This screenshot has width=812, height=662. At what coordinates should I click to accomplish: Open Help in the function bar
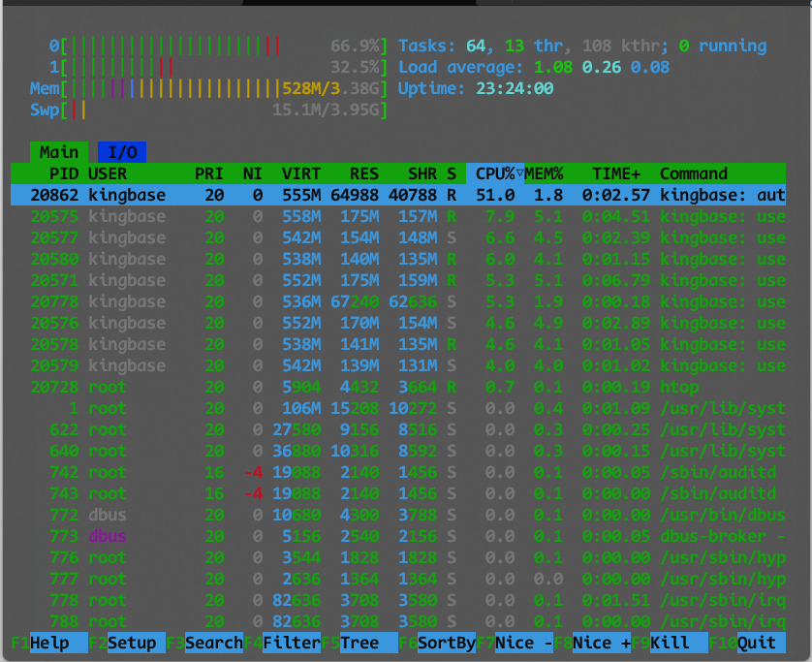click(48, 643)
